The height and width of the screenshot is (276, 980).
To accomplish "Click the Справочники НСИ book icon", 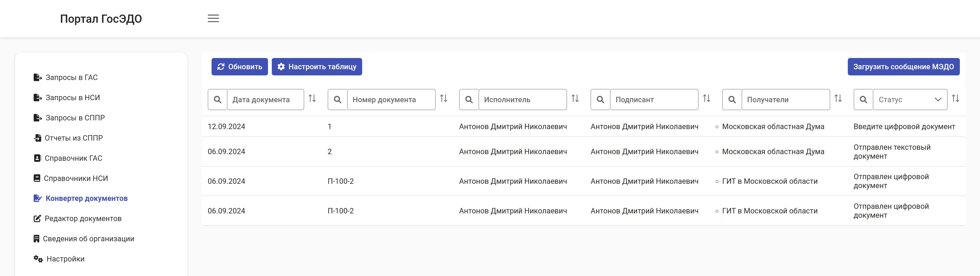I will point(37,178).
